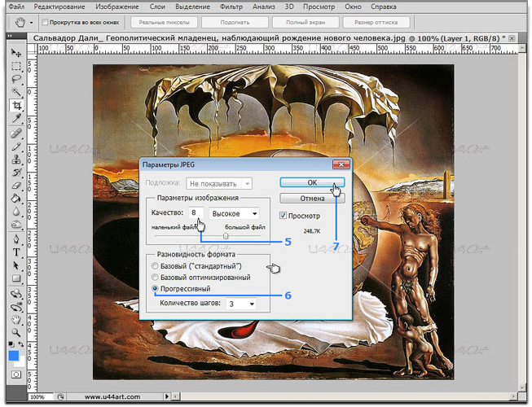Select the Path Selection tool

click(16, 265)
